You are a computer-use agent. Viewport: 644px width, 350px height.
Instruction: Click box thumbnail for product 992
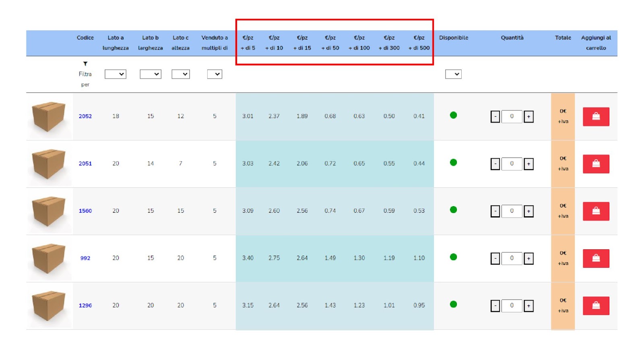49,259
